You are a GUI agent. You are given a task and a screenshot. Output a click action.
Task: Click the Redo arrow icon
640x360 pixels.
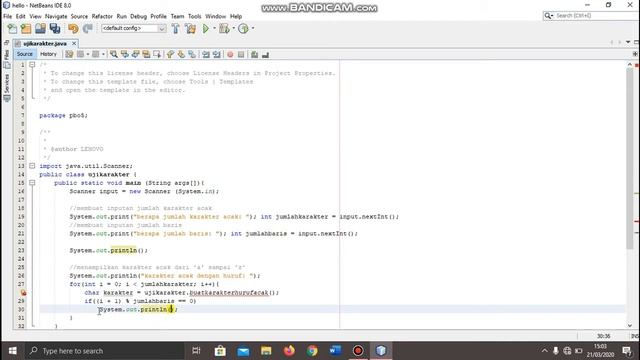(x=87, y=29)
